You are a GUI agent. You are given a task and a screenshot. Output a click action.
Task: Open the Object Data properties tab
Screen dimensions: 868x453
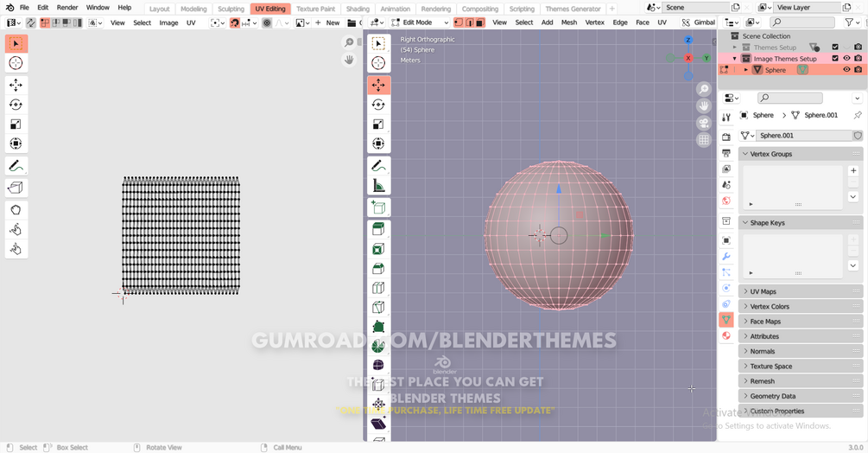point(726,320)
